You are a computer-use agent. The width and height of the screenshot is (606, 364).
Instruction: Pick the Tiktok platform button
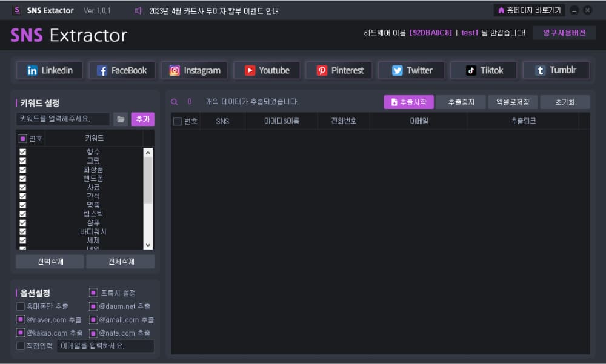coord(484,70)
